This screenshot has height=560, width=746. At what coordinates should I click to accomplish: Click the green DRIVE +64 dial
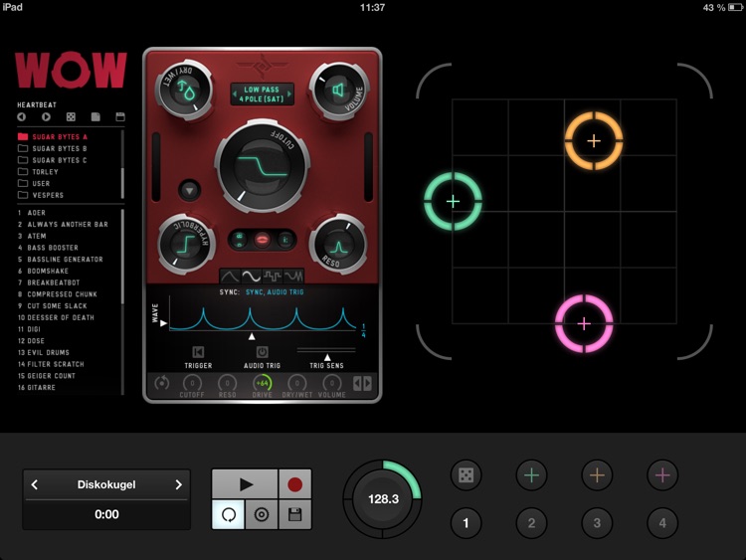pos(263,383)
